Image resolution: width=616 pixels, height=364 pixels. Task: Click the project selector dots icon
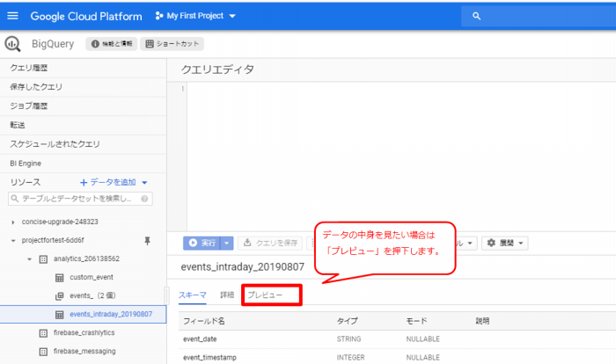point(158,16)
